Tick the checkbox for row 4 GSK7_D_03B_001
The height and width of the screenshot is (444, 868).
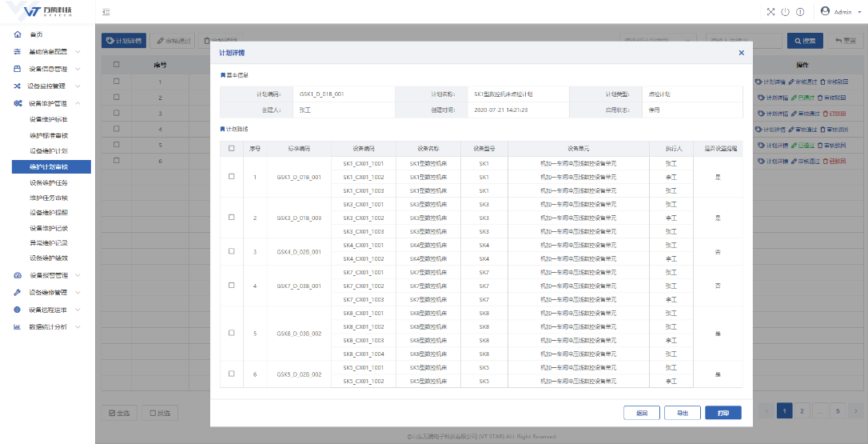232,286
